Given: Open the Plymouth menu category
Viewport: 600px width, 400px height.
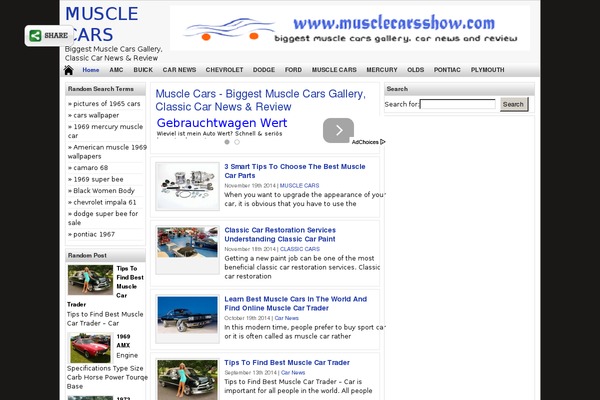Looking at the screenshot, I should [x=488, y=70].
